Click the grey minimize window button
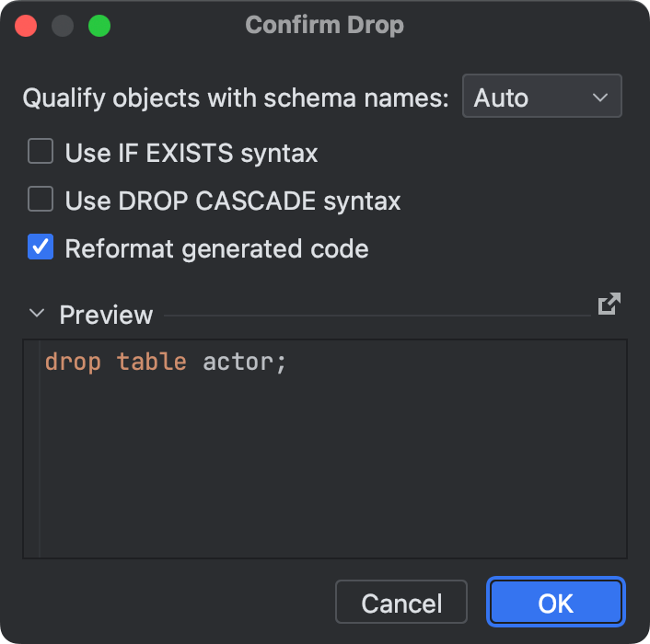650x644 pixels. (x=63, y=26)
